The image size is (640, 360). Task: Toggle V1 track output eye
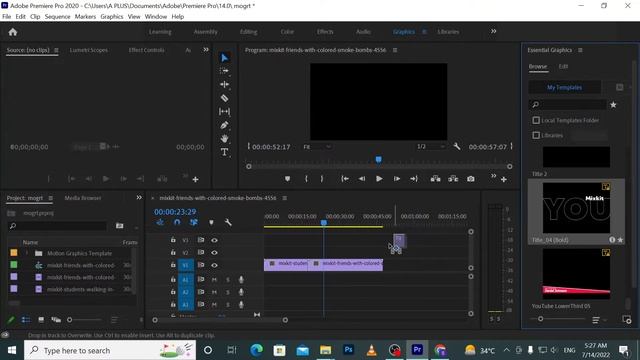pyautogui.click(x=214, y=265)
